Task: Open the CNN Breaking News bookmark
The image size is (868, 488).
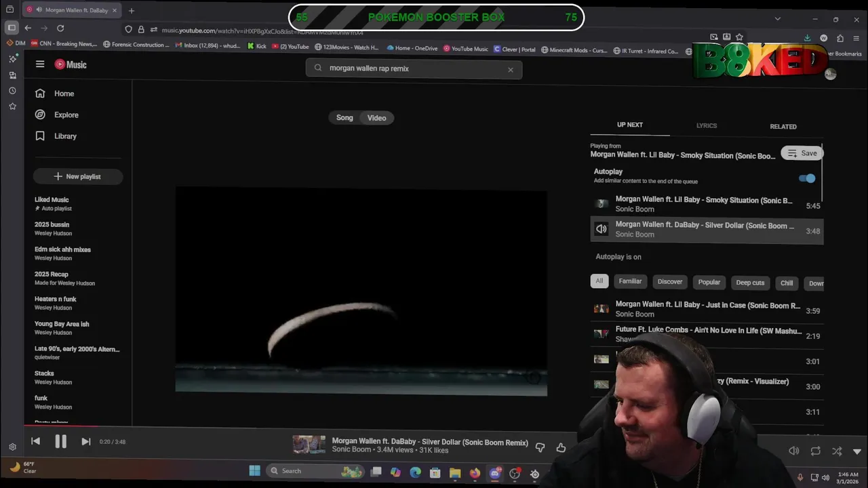Action: (x=64, y=45)
